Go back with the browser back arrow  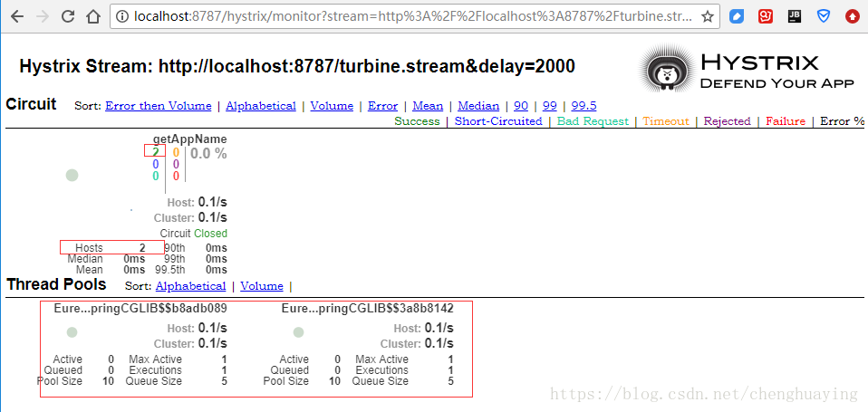click(x=18, y=16)
